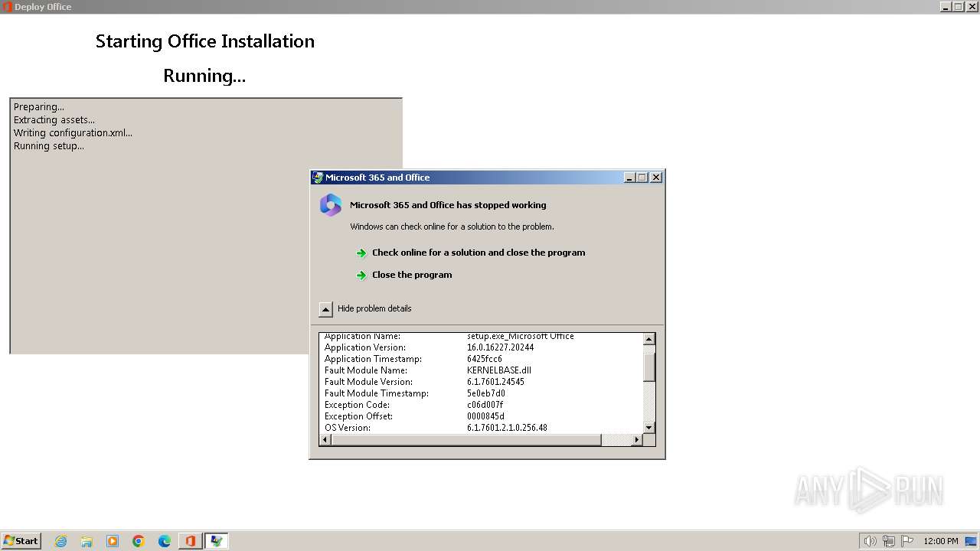Launch Microsoft Edge from taskbar
This screenshot has width=980, height=551.
tap(165, 541)
